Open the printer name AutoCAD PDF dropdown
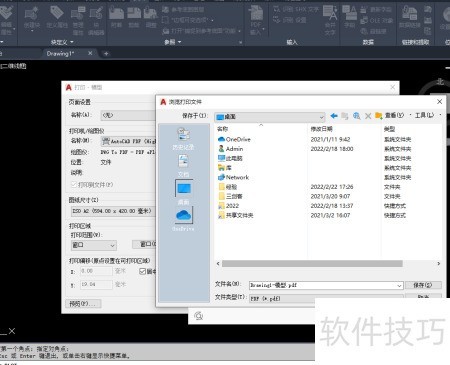This screenshot has height=365, width=450. click(x=128, y=141)
